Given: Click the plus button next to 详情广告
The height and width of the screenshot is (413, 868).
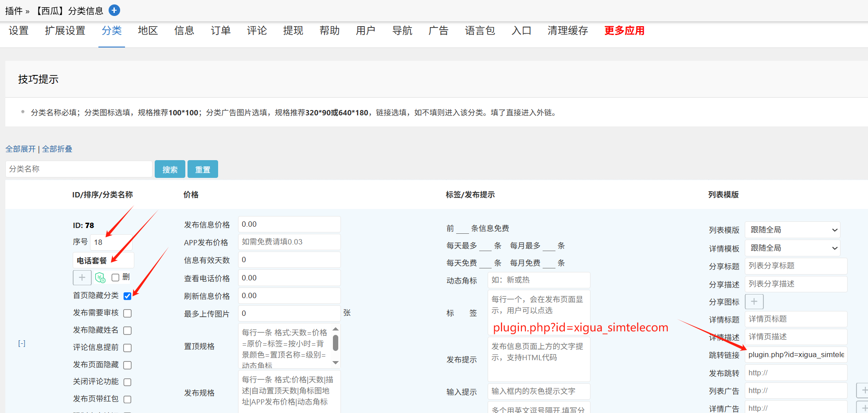Looking at the screenshot, I should [863, 408].
